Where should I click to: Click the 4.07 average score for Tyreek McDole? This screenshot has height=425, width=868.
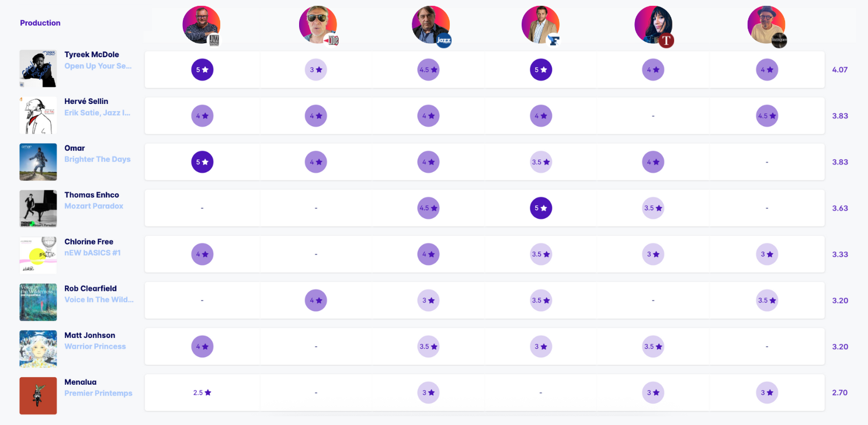click(x=839, y=69)
